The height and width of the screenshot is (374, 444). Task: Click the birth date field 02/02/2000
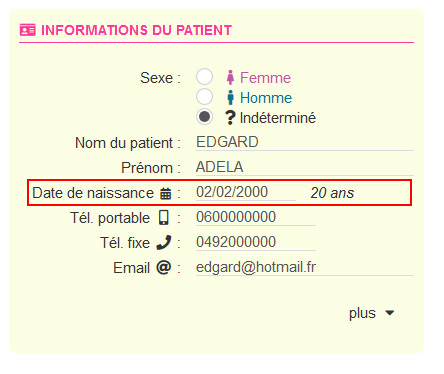click(246, 192)
